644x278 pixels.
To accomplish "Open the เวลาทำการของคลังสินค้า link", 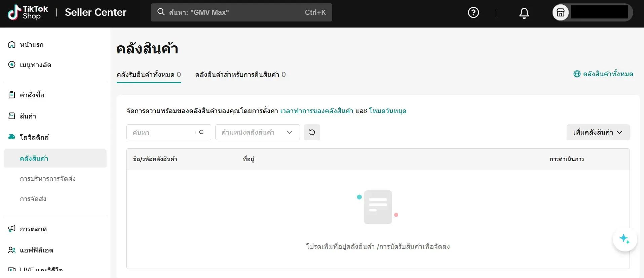I will click(x=316, y=111).
